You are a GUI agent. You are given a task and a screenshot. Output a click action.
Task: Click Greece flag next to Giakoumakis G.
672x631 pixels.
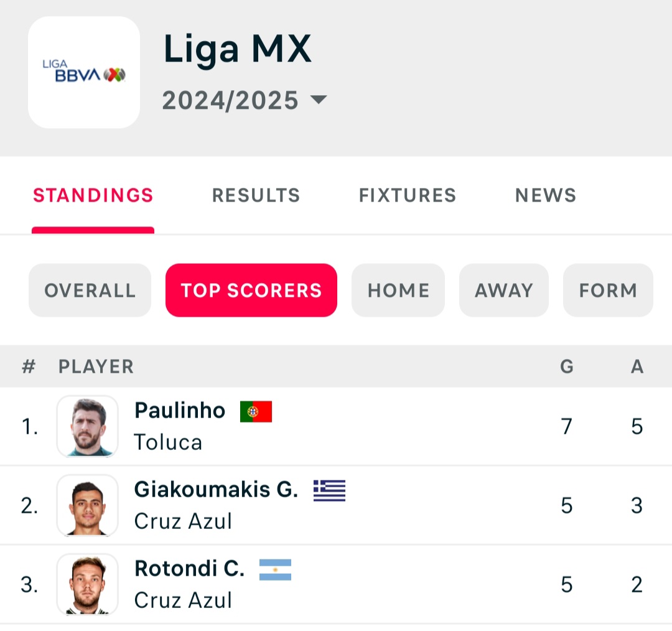pyautogui.click(x=329, y=491)
